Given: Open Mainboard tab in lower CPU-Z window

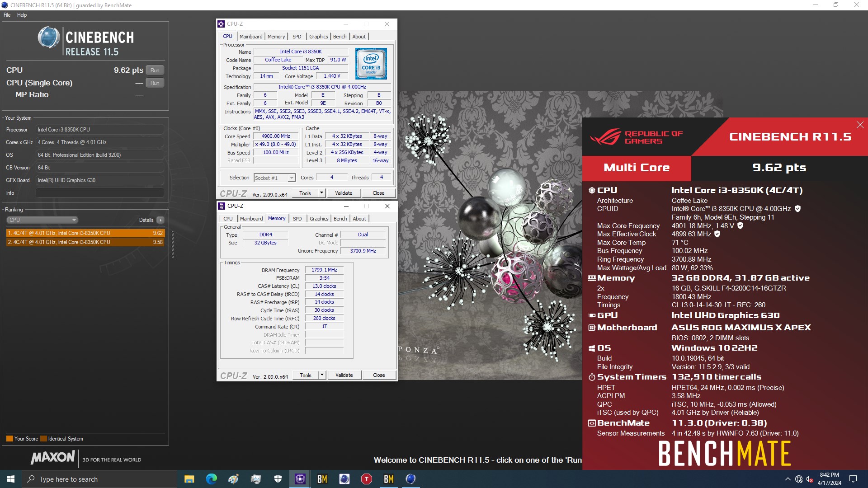Looking at the screenshot, I should tap(251, 219).
